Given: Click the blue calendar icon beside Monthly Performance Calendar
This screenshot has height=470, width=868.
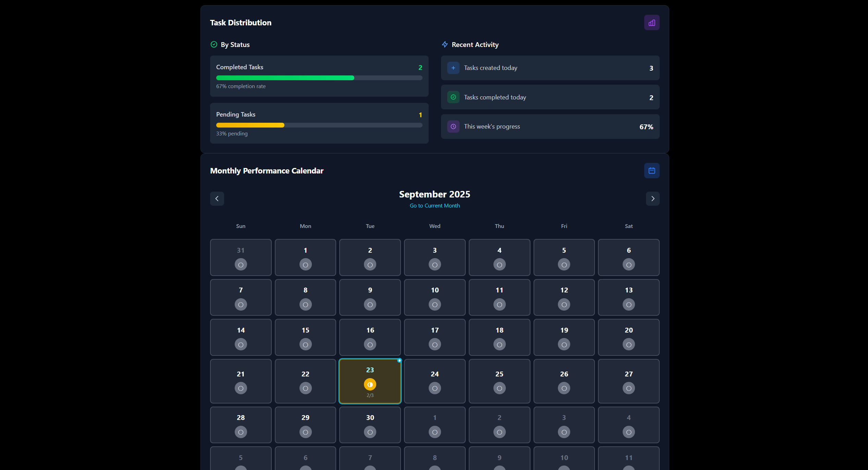Looking at the screenshot, I should tap(652, 170).
